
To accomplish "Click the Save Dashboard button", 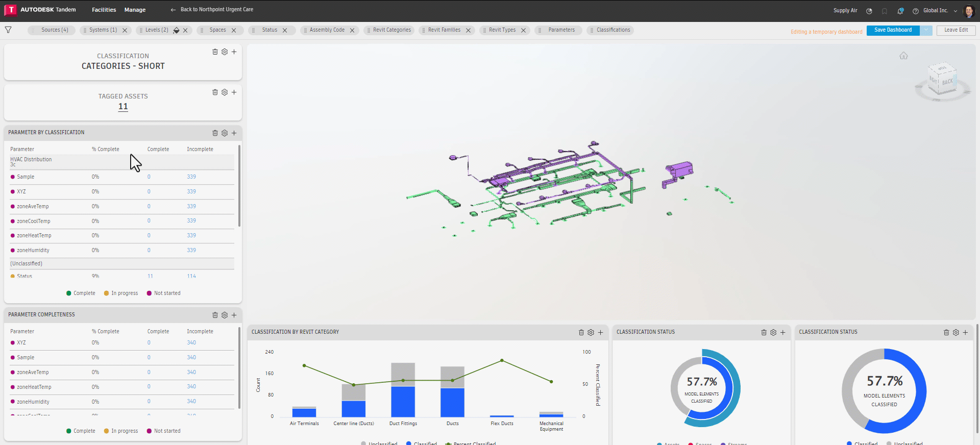I will coord(893,30).
